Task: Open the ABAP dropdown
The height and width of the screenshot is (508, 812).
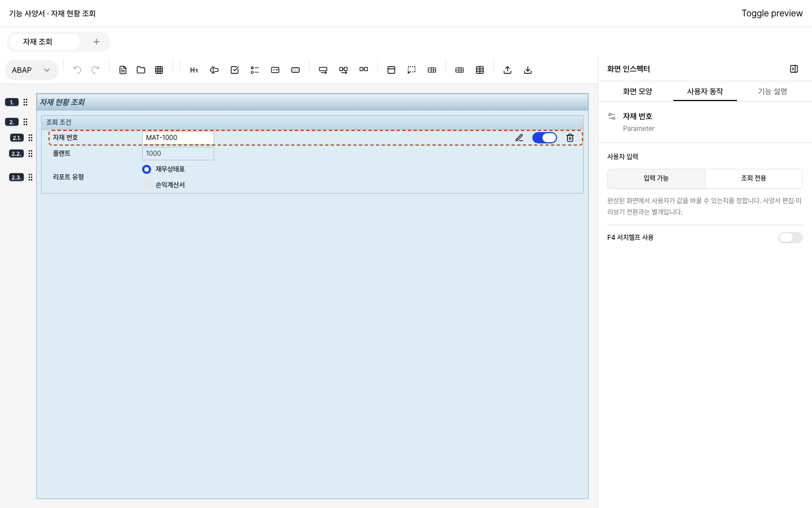Action: point(32,70)
